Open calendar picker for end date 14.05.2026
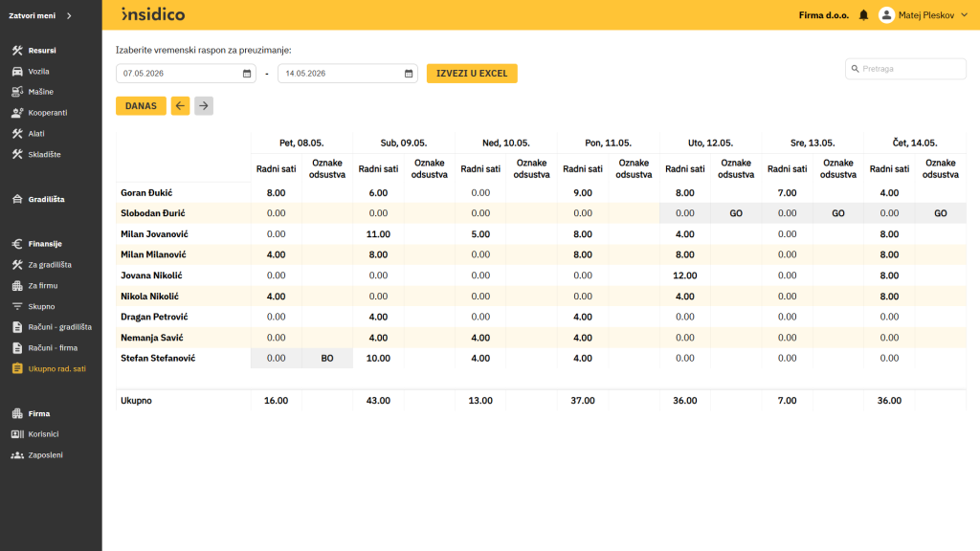This screenshot has height=551, width=980. point(409,74)
